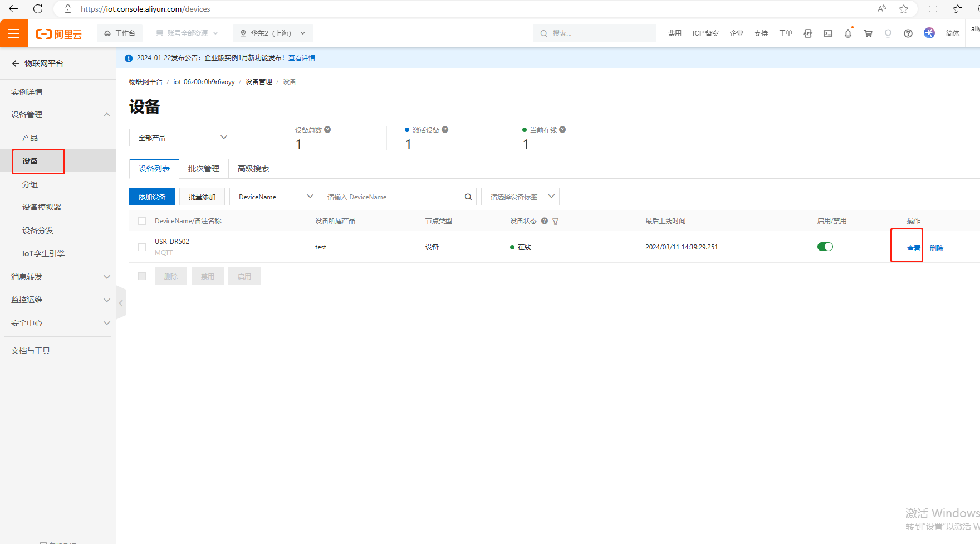Click 查看 link for USR-DR502
Viewport: 980px width, 544px height.
point(913,248)
